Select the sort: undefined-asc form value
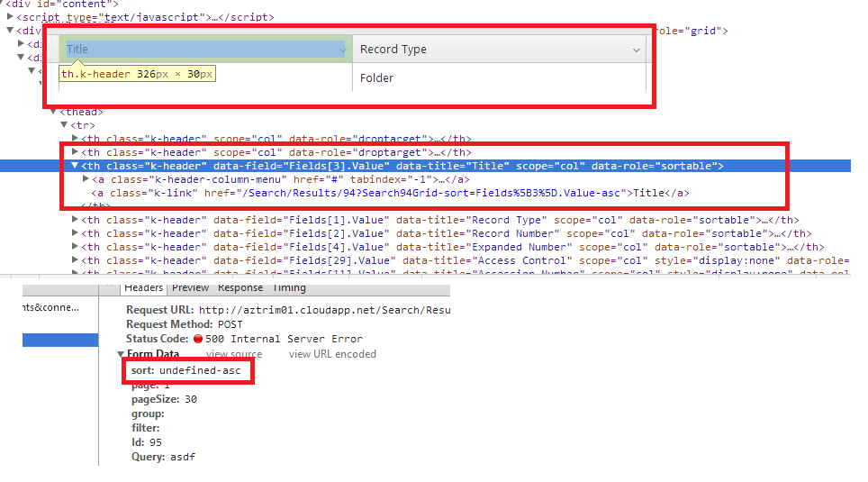The image size is (868, 482). 186,370
